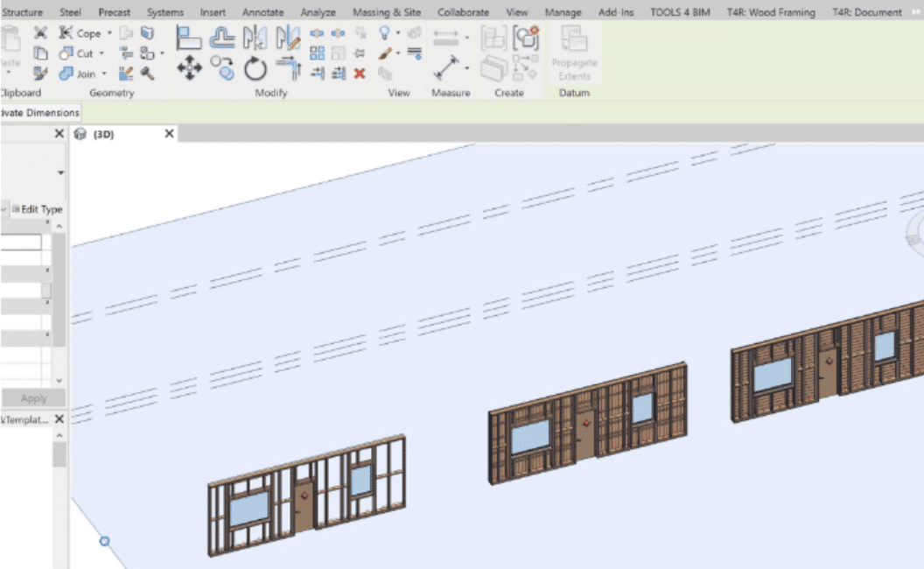Click the Paste dropdown arrow

pyautogui.click(x=8, y=73)
